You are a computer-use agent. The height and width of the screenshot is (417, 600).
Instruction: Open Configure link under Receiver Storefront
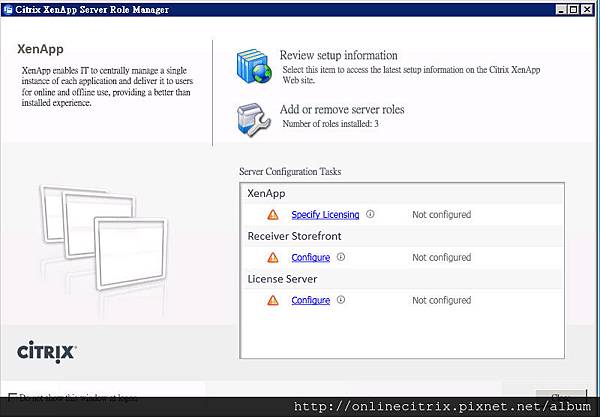311,257
